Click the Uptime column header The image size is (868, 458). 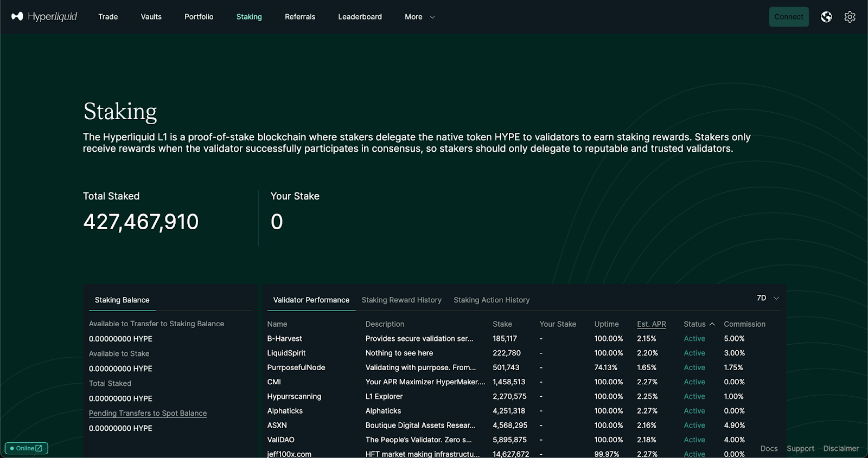tap(607, 324)
